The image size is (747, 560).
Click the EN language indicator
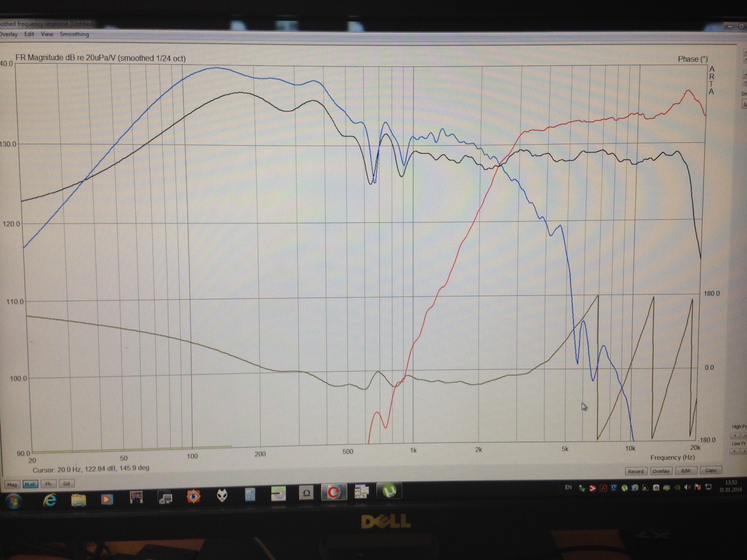coord(568,487)
